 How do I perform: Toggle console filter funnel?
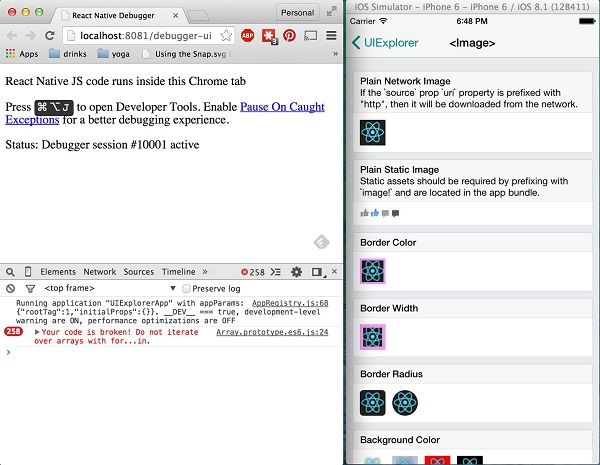pos(30,288)
